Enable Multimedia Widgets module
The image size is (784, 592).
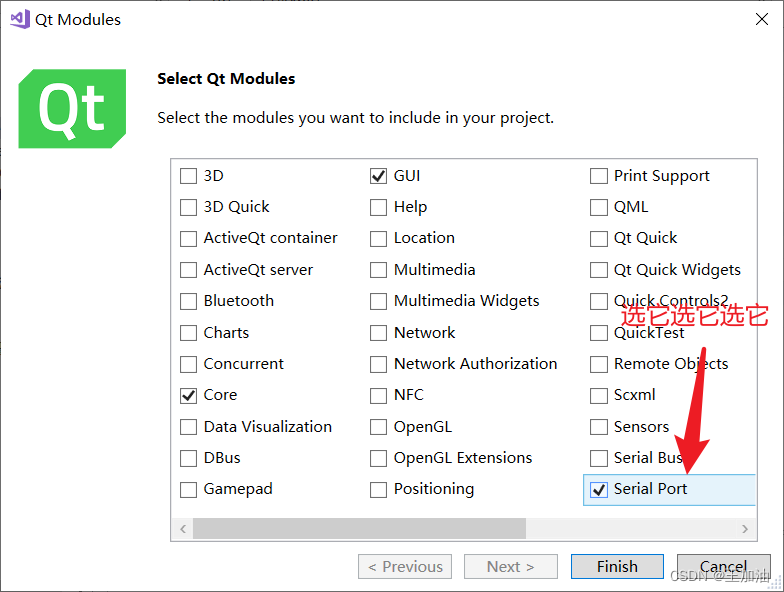pyautogui.click(x=378, y=302)
